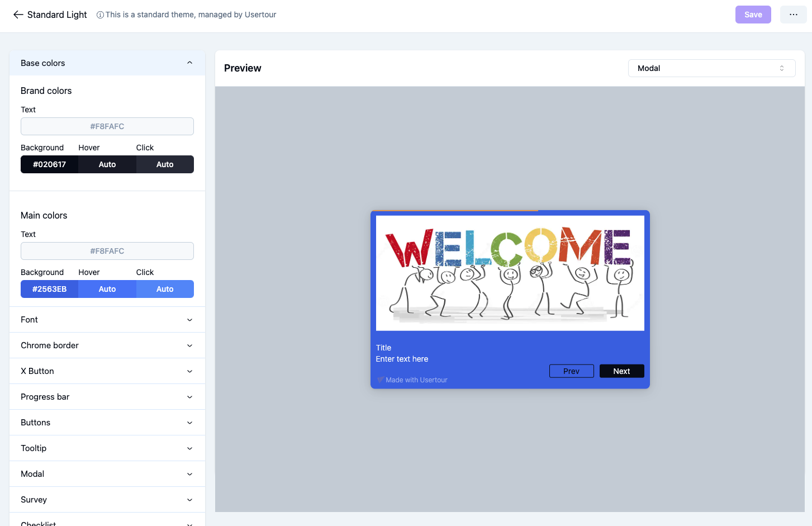Expand the Tooltip section
The height and width of the screenshot is (526, 812).
pos(107,448)
